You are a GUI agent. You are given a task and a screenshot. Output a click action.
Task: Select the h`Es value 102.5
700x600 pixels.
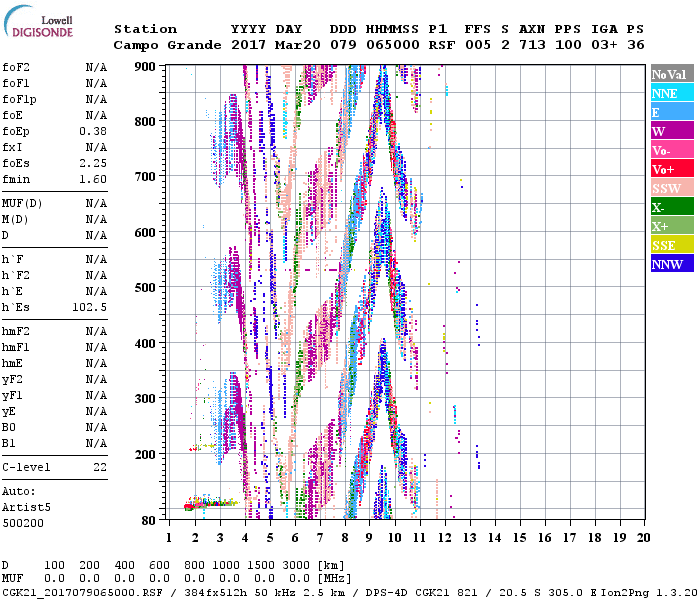click(89, 307)
